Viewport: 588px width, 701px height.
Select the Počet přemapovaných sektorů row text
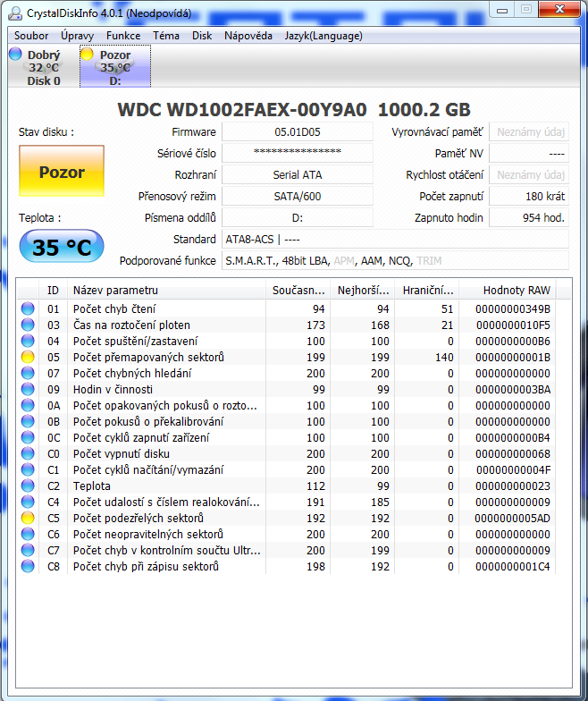point(148,358)
